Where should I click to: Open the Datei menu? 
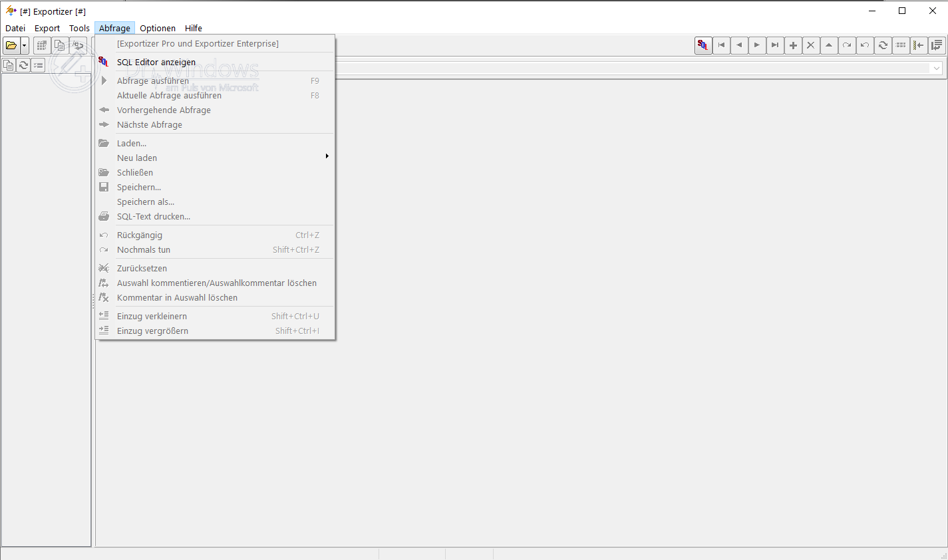point(15,28)
